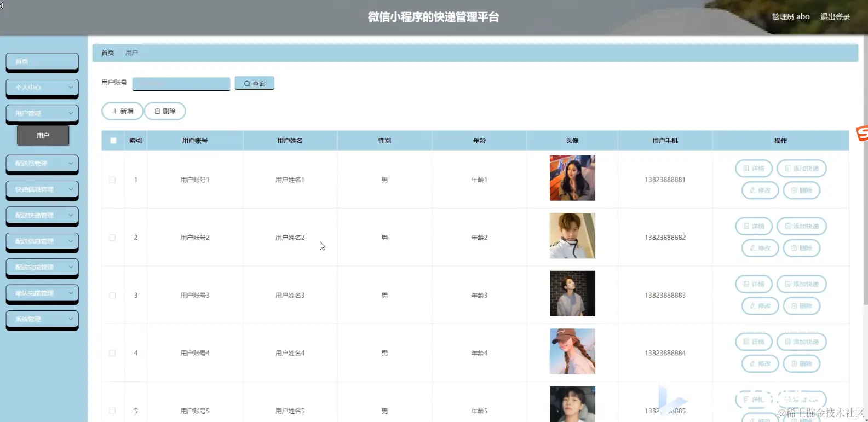The image size is (868, 422).
Task: Click the 删除 batch delete button above table
Action: pos(165,111)
